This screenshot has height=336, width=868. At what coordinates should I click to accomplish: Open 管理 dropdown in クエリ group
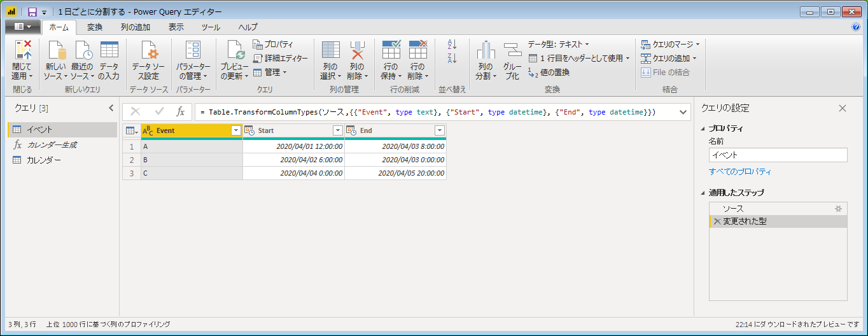[x=270, y=72]
